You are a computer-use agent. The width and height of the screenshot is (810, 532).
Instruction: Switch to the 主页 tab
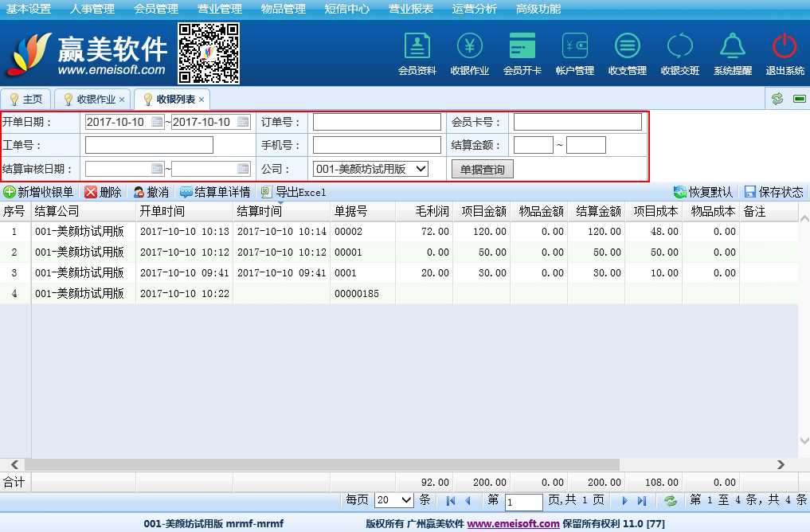click(26, 100)
